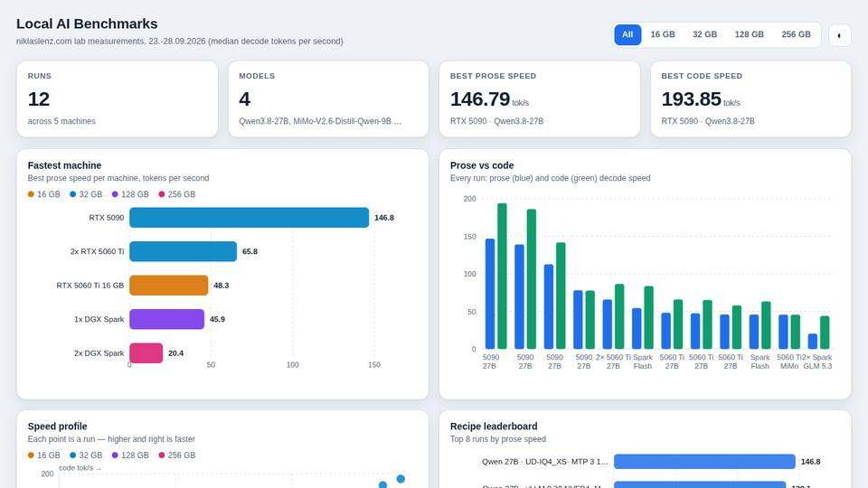Click the 146.8 leaderboard bar
Viewport: 868px width, 488px height.
(704, 462)
